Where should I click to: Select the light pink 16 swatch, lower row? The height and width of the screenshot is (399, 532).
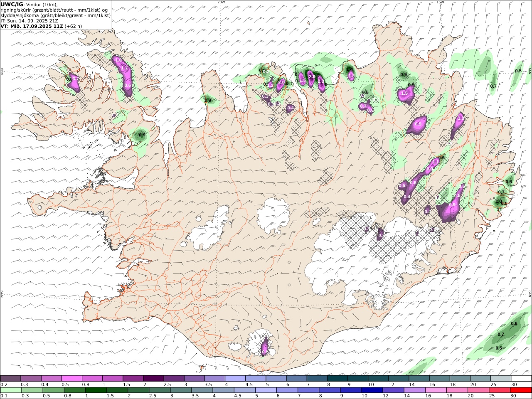[435, 390]
